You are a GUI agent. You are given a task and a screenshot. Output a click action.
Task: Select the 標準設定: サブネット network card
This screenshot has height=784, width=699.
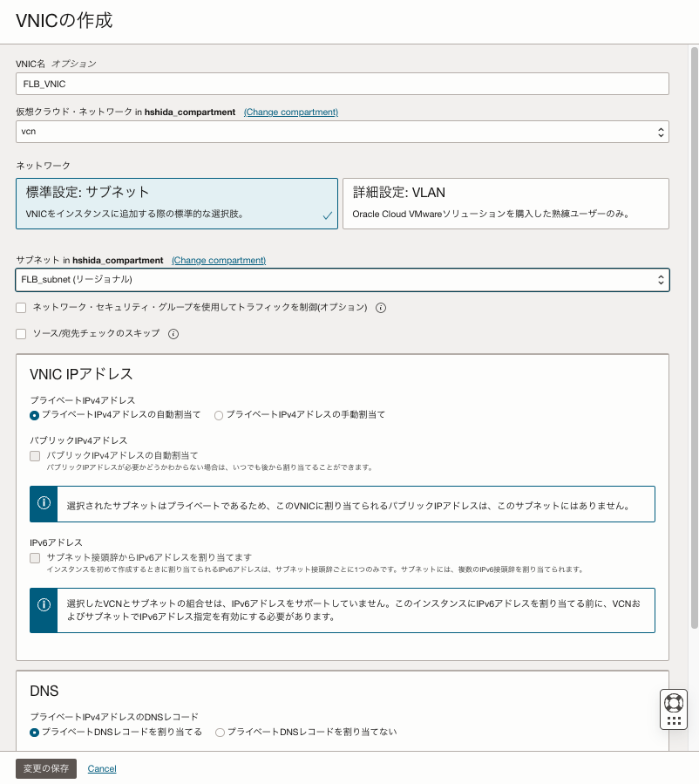click(x=177, y=203)
